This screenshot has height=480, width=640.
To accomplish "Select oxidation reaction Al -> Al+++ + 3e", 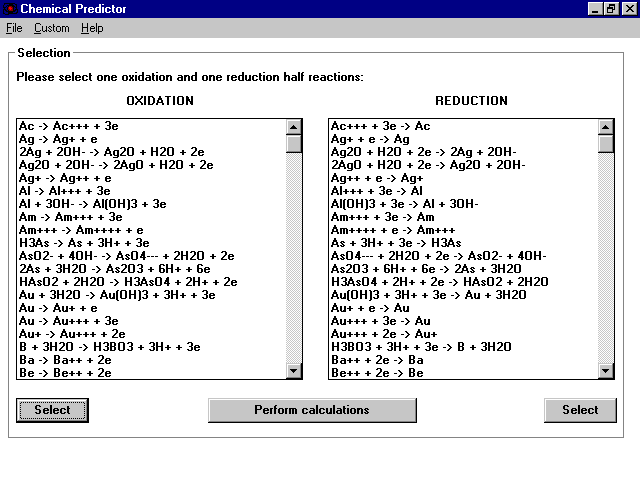I will coord(66,190).
